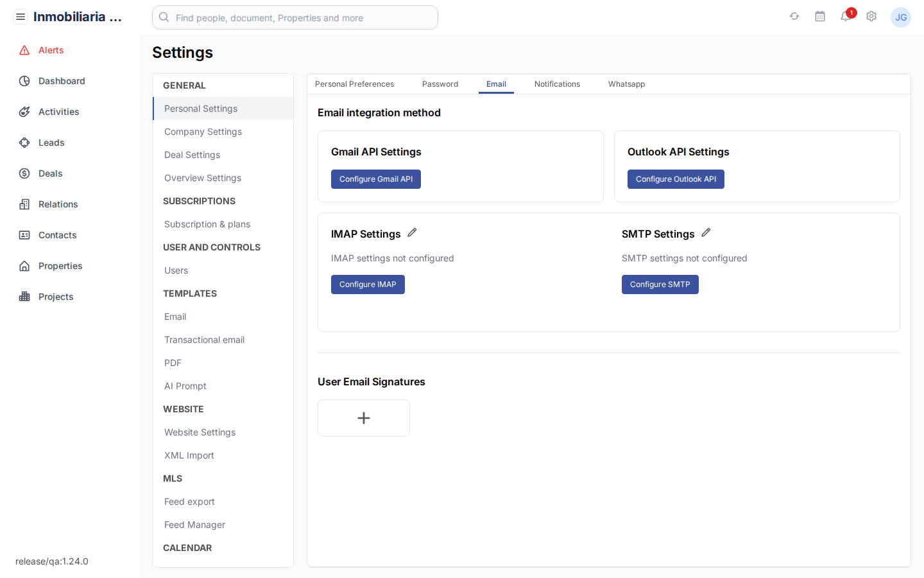
Task: Edit IMAP Settings with pencil icon
Action: point(412,232)
